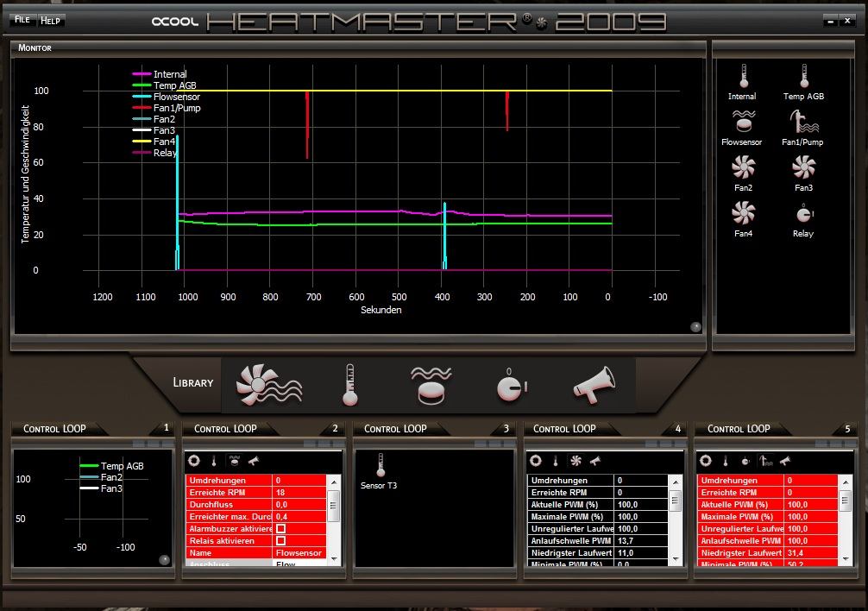Image resolution: width=868 pixels, height=611 pixels.
Task: Click the 'Fan1/Pump' legend entry in Monitor chart
Action: coord(166,108)
